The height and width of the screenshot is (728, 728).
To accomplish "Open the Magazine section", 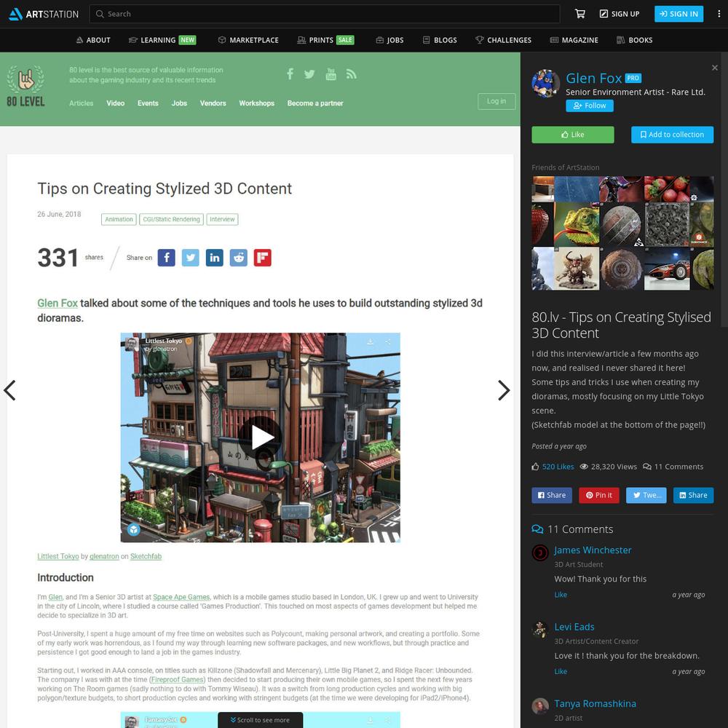I will coord(574,40).
